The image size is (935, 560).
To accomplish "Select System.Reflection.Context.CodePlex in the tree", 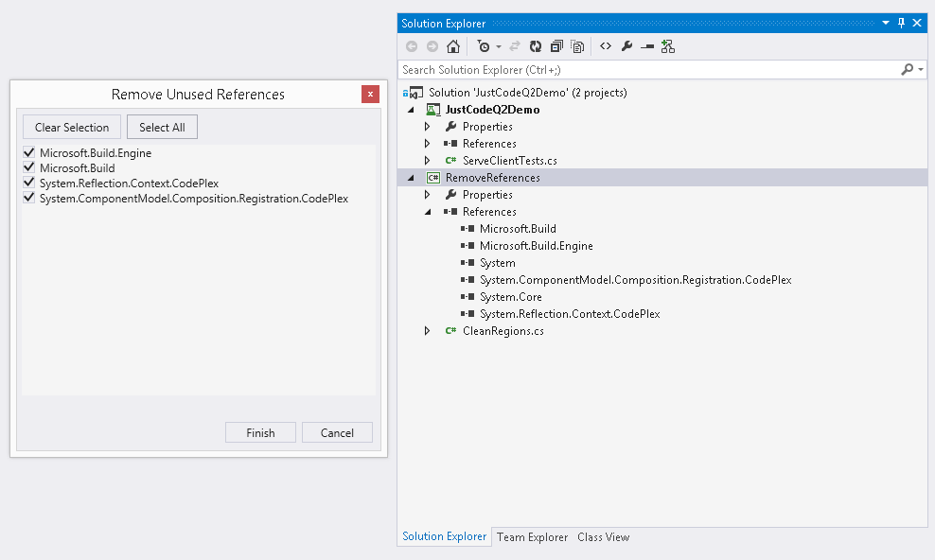I will click(x=570, y=314).
